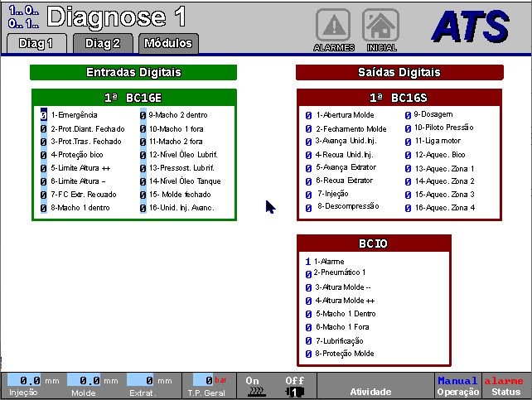This screenshot has width=532, height=400.
Task: Toggle the 1-Abertura Molde output bit
Action: click(308, 116)
